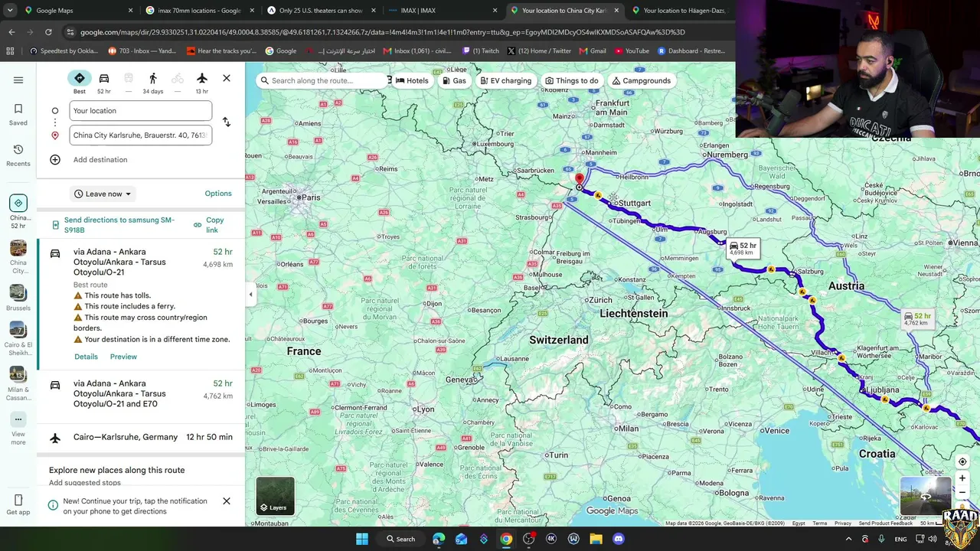This screenshot has height=551, width=980.
Task: Open the Twitch bookmark
Action: tap(481, 51)
